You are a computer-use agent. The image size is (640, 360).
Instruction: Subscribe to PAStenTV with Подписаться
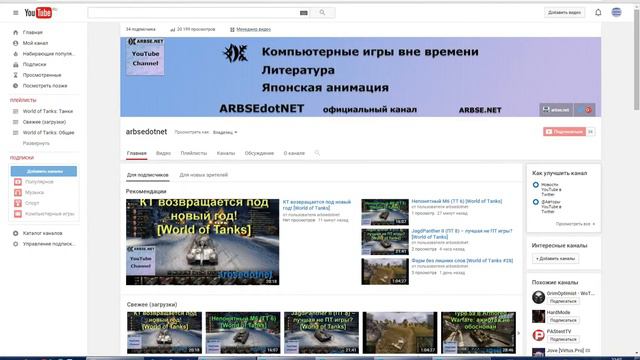563,339
